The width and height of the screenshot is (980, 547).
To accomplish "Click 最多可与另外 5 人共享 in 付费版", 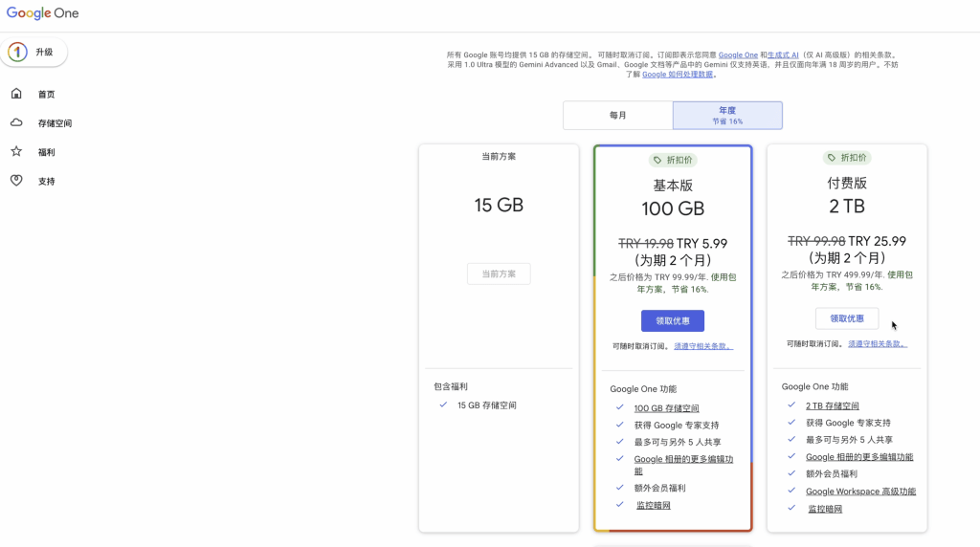I will (x=849, y=440).
